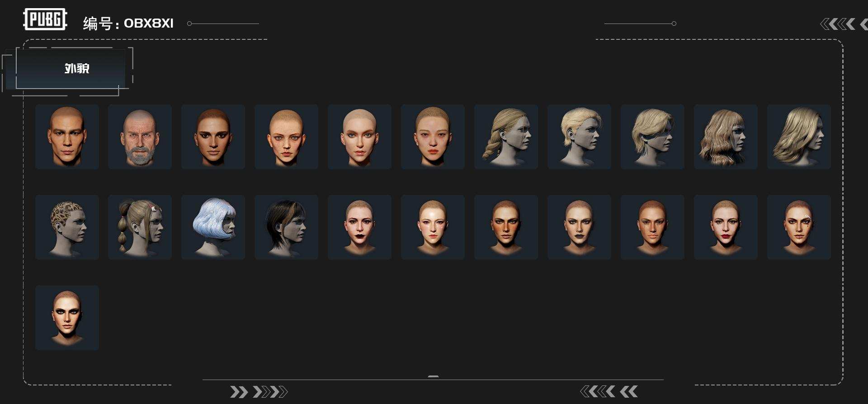
Task: Select the single side braid hairstyle
Action: click(x=506, y=137)
